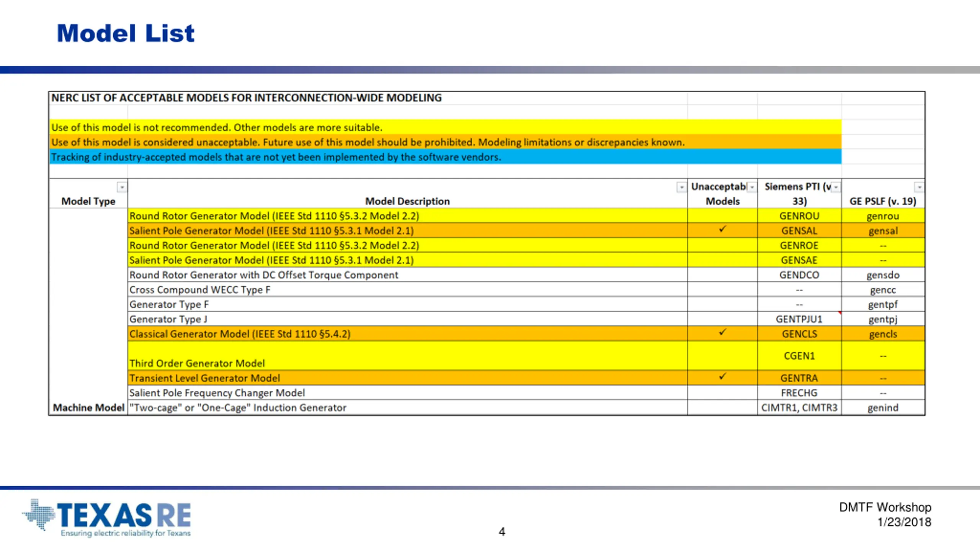Select the gencls cell in GE PSLF column
The height and width of the screenshot is (551, 980).
tap(883, 334)
